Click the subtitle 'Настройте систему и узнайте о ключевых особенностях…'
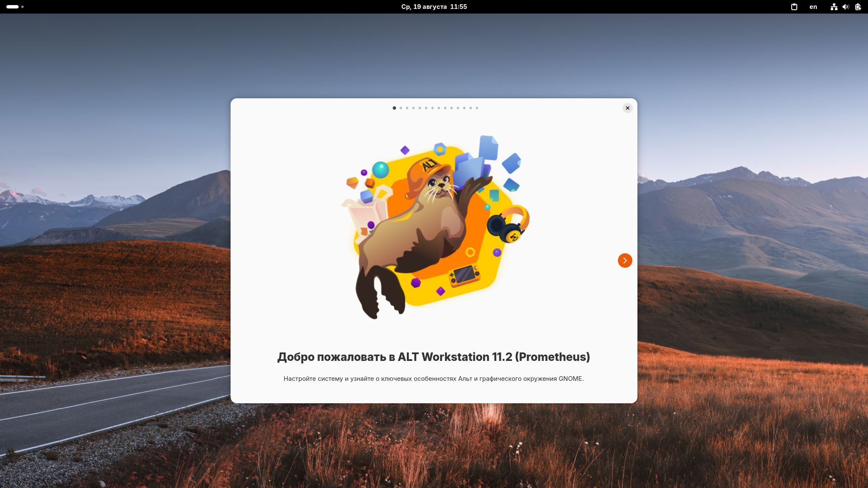Image resolution: width=868 pixels, height=488 pixels. coord(434,379)
